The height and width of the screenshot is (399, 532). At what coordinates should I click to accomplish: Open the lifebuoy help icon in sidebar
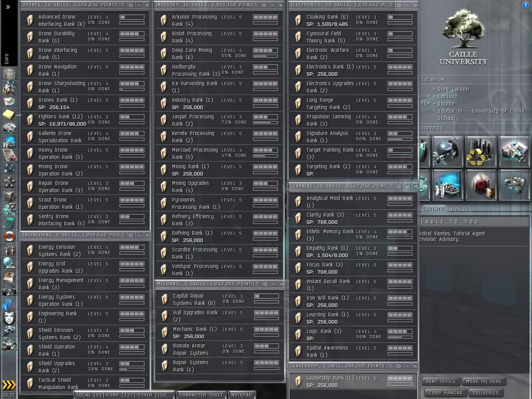tap(9, 236)
